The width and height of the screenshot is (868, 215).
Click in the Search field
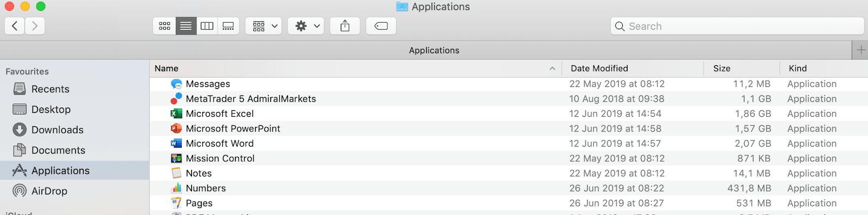737,26
